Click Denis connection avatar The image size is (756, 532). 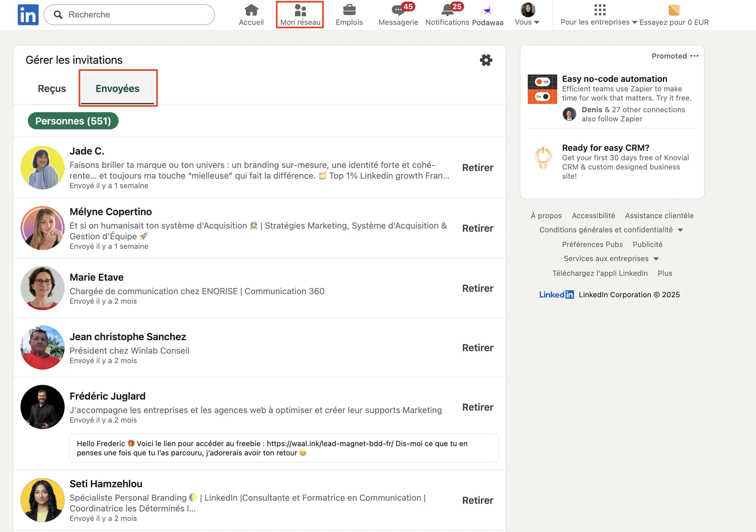pos(569,114)
